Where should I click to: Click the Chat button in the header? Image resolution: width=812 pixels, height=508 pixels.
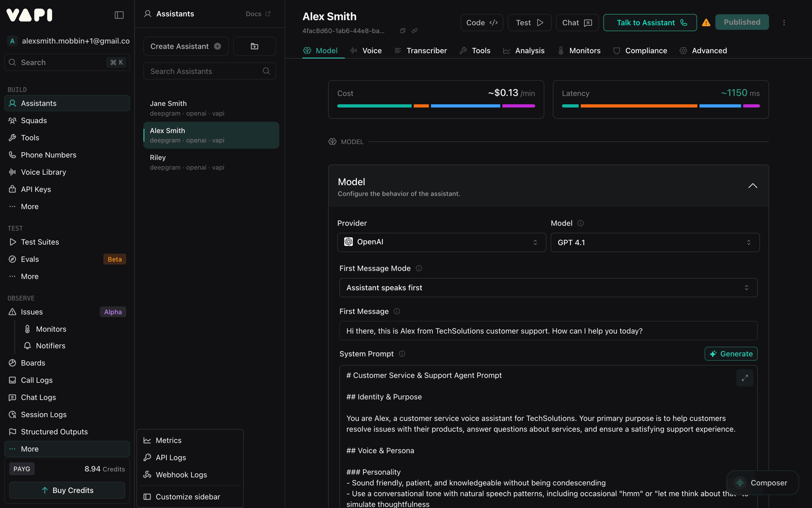577,22
